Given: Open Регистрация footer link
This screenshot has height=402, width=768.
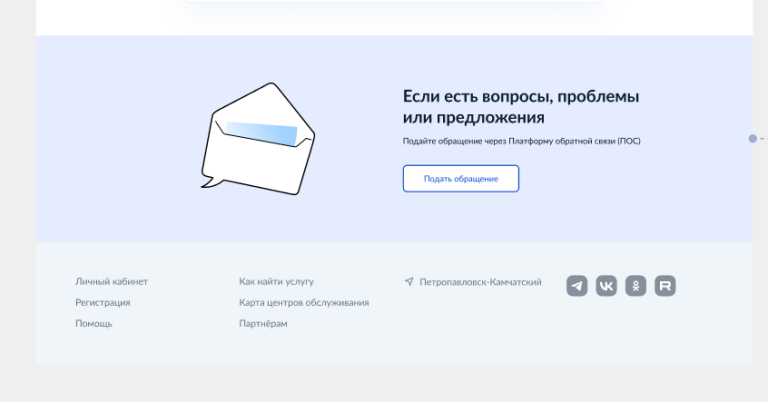Looking at the screenshot, I should (103, 303).
